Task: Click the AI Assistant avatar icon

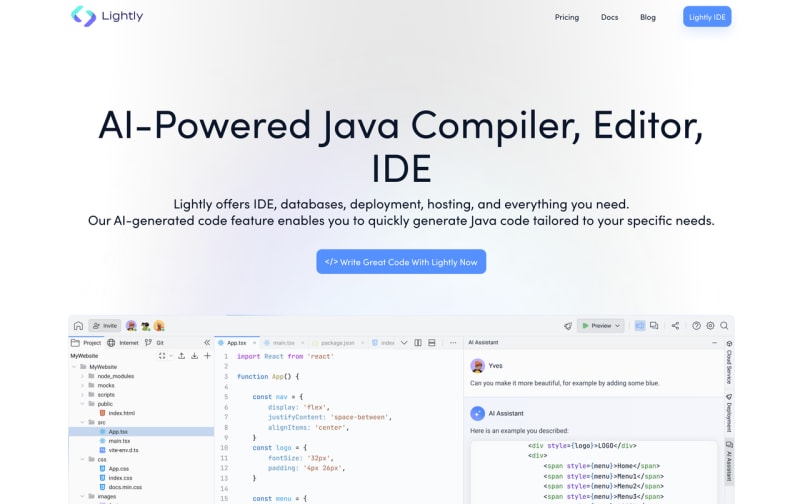Action: point(478,413)
